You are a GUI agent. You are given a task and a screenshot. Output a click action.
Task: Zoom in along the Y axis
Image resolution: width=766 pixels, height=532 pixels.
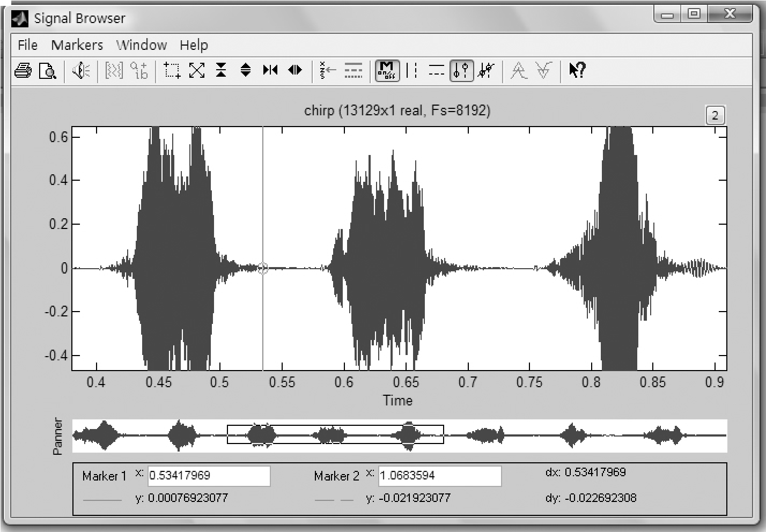(221, 70)
